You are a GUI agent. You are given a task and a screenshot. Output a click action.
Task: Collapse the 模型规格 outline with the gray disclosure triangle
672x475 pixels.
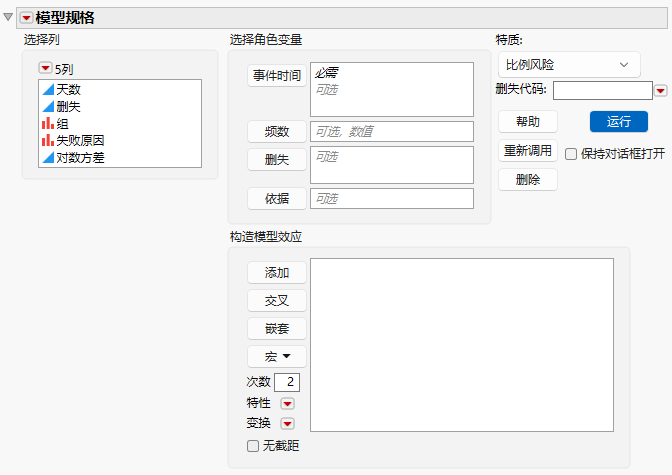pyautogui.click(x=8, y=17)
